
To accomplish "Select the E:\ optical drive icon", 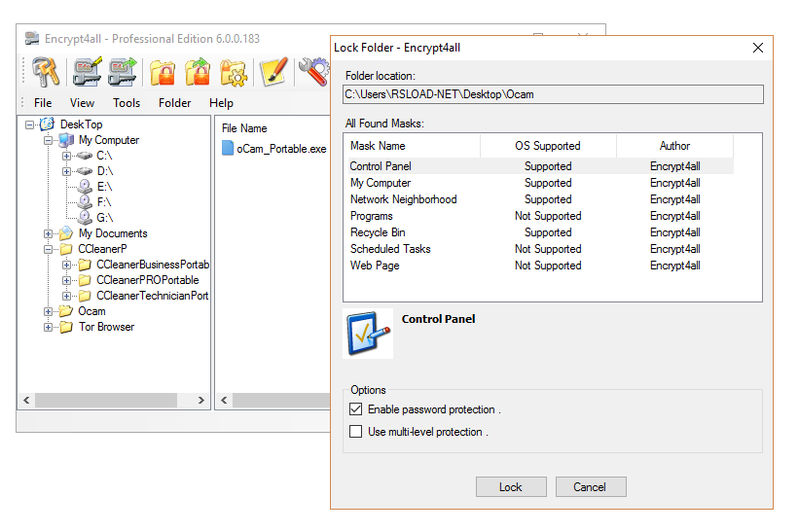I will (85, 187).
